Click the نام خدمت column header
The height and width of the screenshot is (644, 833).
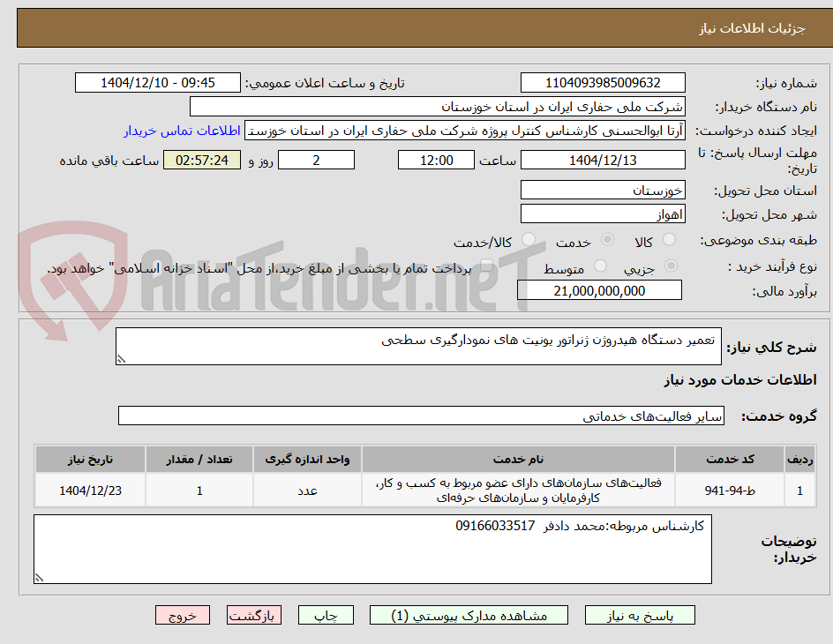click(519, 460)
